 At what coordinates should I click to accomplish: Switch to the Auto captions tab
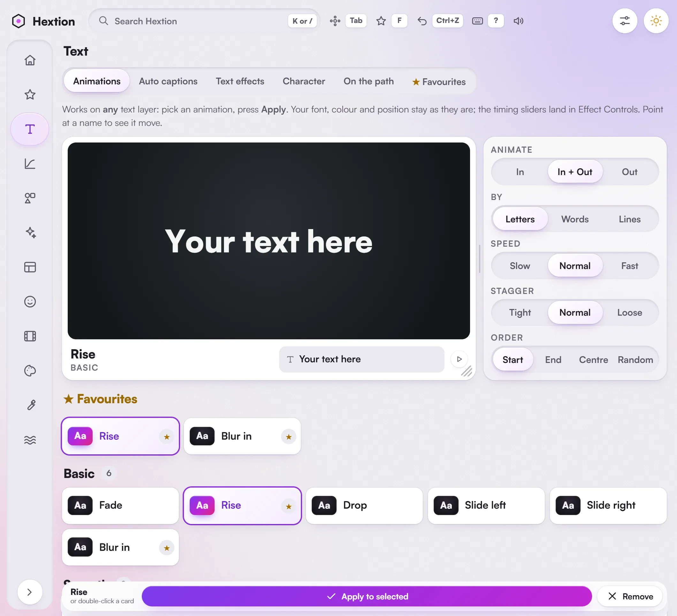[168, 81]
